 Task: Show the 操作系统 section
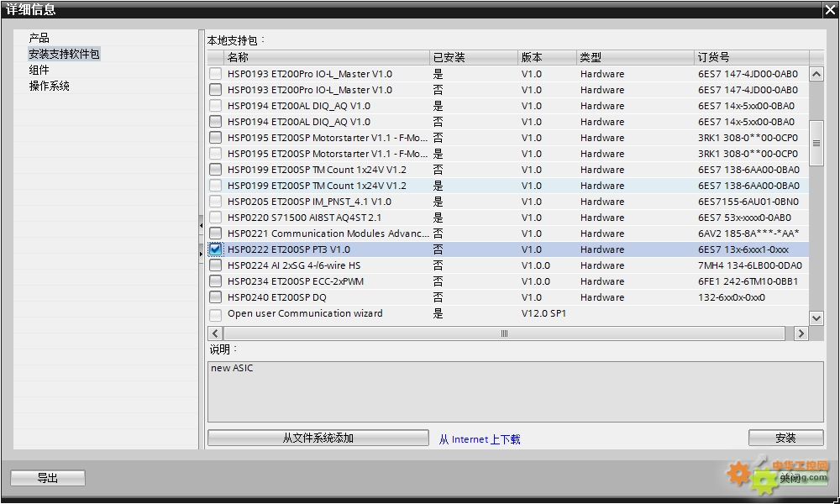point(50,87)
